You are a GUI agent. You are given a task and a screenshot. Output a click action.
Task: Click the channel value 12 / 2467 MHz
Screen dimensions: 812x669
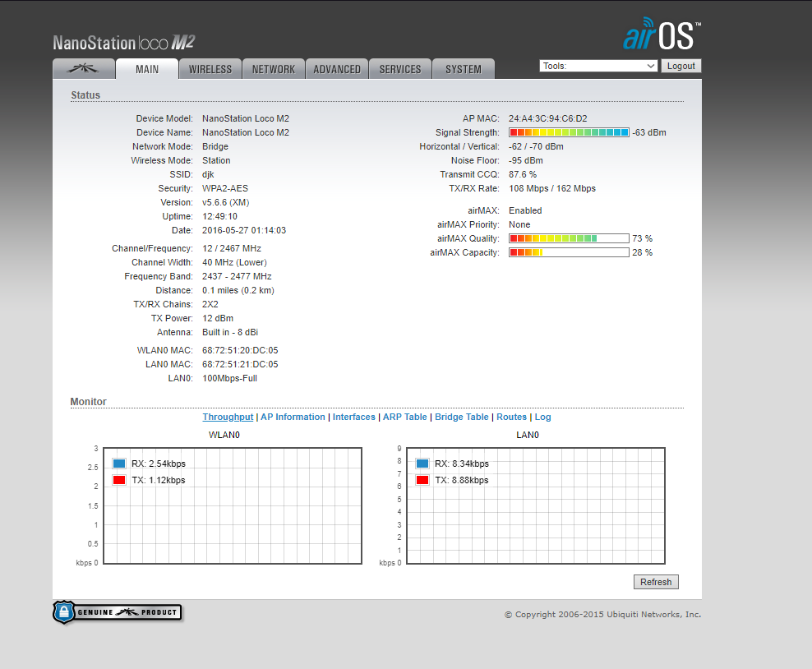coord(232,248)
